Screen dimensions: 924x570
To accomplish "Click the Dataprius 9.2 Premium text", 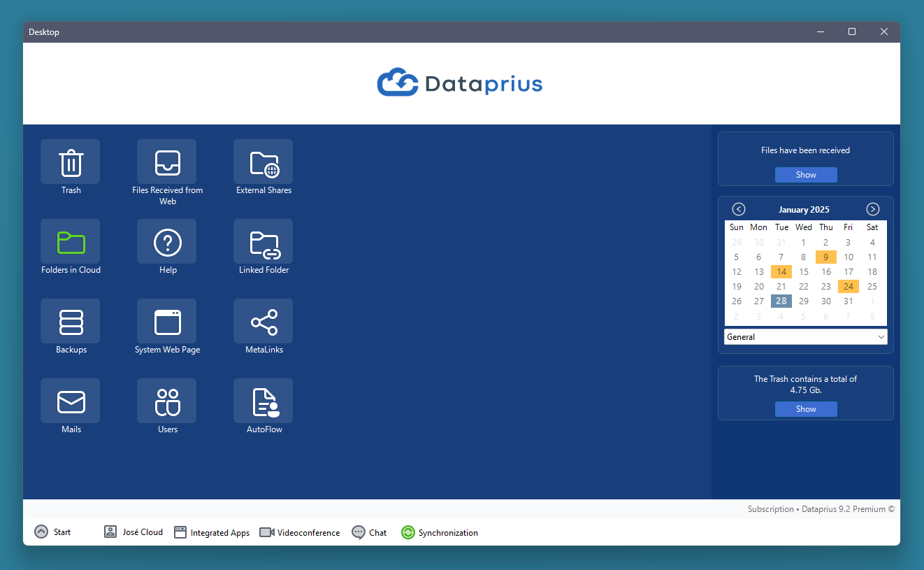I will point(843,509).
